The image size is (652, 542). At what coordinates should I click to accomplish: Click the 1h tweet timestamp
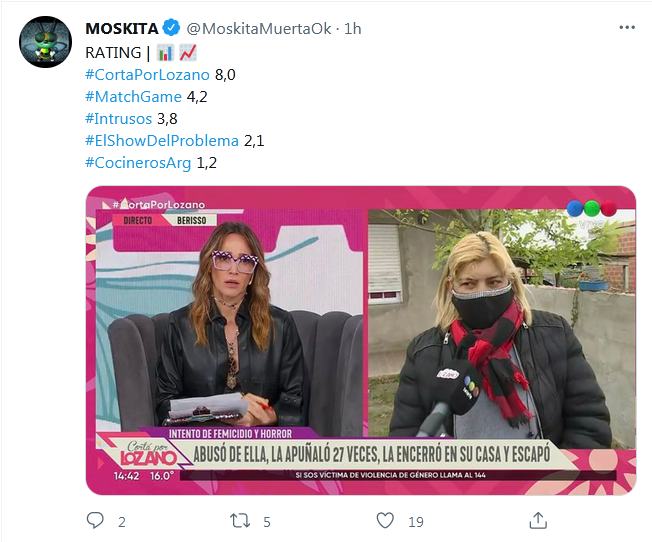[353, 28]
